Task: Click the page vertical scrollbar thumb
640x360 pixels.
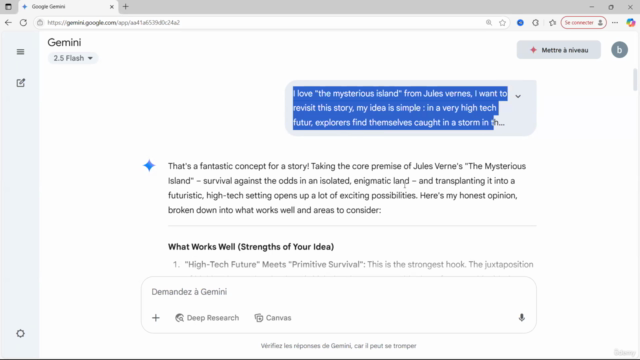Action: click(635, 80)
